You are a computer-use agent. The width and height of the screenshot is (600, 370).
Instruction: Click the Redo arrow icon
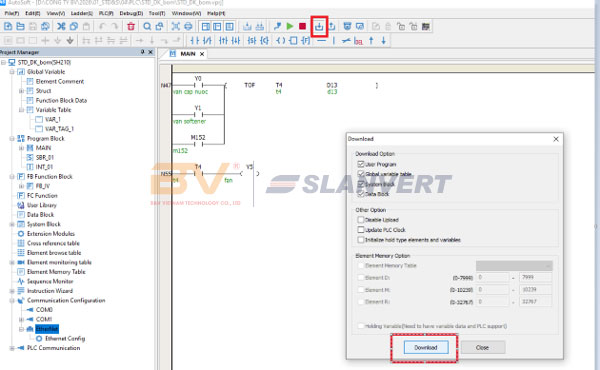pos(114,26)
